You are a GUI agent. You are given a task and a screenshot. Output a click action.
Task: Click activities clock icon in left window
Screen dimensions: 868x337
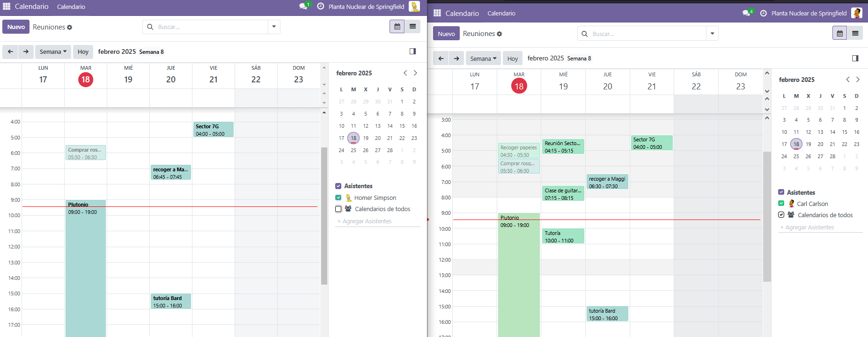pos(321,7)
